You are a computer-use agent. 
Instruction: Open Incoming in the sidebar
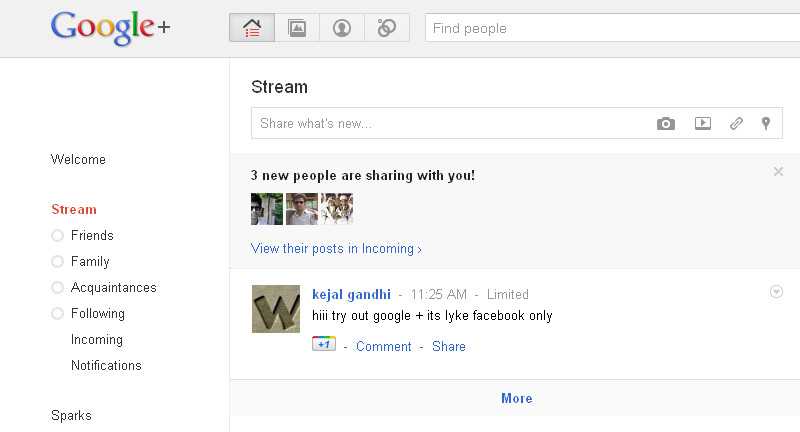(x=97, y=340)
